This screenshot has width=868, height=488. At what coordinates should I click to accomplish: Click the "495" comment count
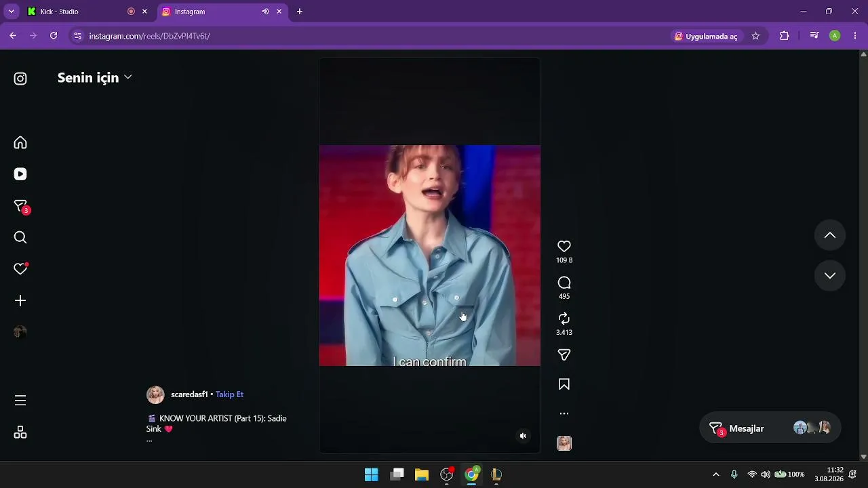coord(564,296)
